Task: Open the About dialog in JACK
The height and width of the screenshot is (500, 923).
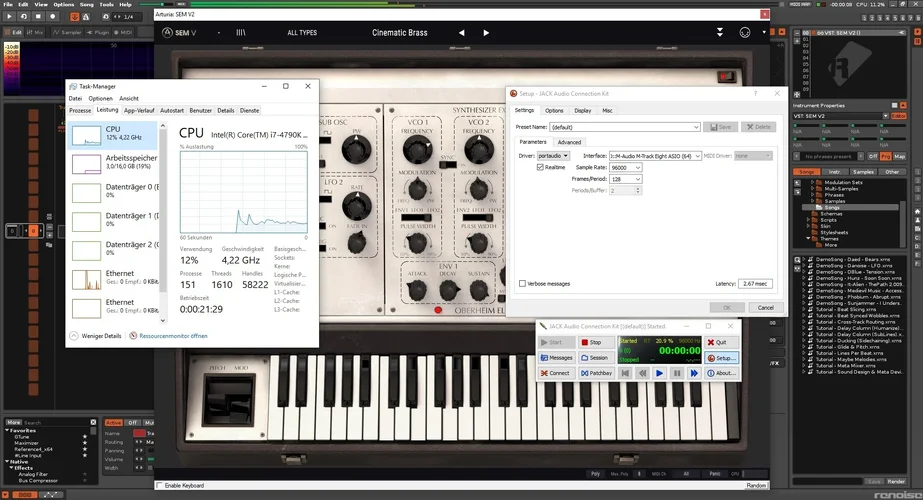Action: point(720,373)
